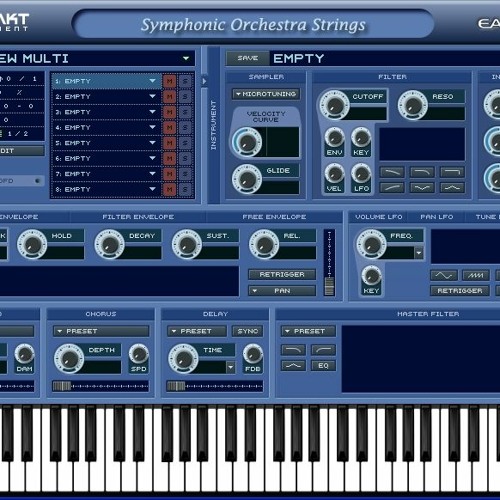Viewport: 500px width, 500px height.
Task: Click the DAM knob
Action: click(24, 354)
